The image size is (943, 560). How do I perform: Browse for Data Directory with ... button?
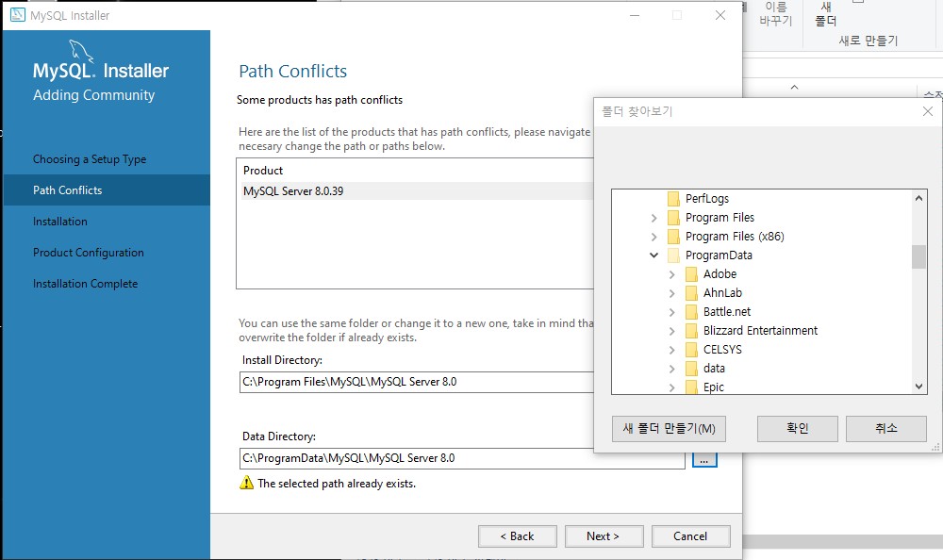pyautogui.click(x=704, y=461)
